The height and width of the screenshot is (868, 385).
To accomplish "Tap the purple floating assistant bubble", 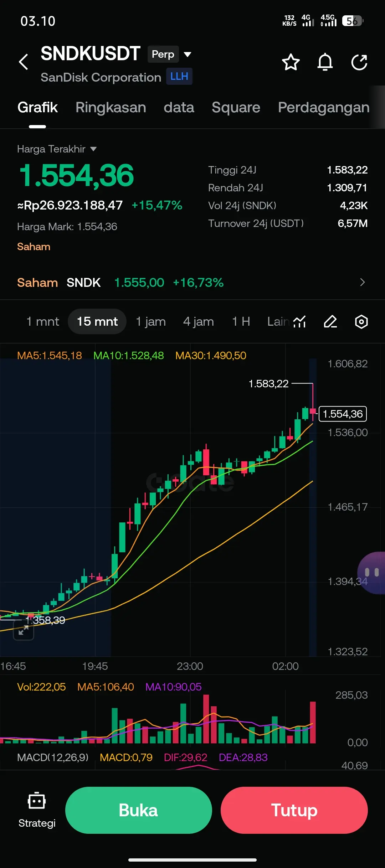I will pos(372,573).
